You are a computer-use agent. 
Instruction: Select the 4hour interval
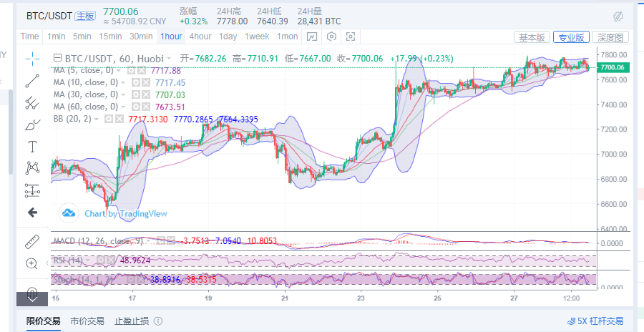(200, 36)
